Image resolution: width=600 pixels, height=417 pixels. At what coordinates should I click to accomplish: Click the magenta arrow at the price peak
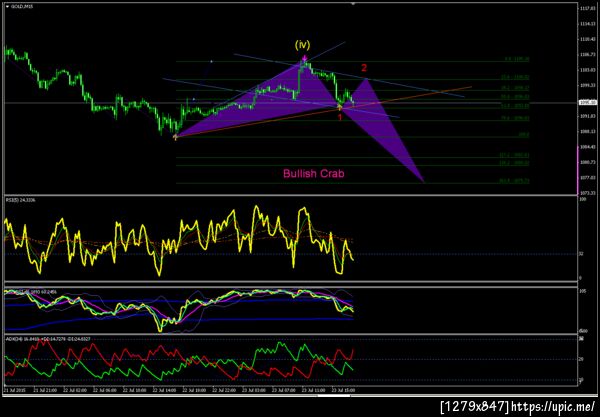[304, 58]
